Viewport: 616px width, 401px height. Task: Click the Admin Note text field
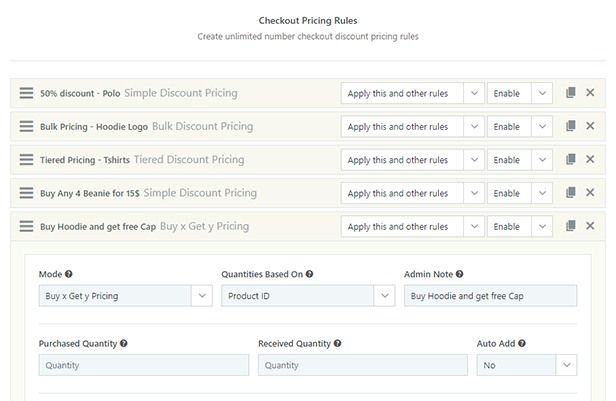tap(490, 296)
